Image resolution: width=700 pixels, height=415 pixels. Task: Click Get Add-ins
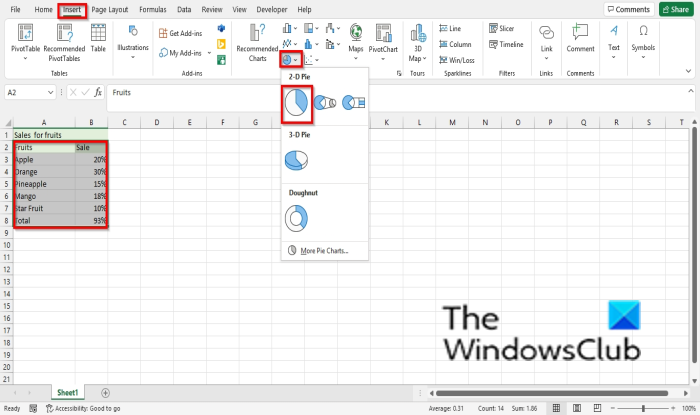(181, 33)
